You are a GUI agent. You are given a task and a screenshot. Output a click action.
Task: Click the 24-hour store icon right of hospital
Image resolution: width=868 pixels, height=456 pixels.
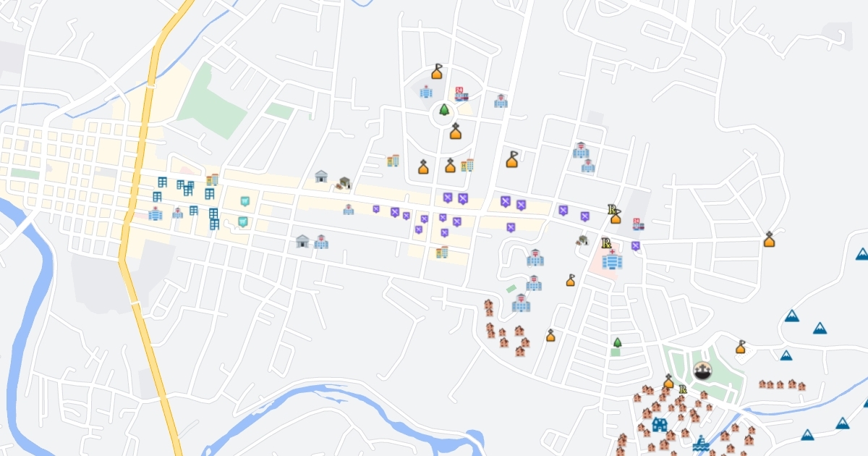637,224
